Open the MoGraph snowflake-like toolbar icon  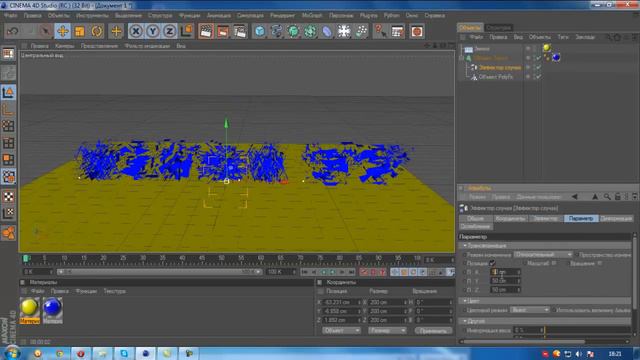pyautogui.click(x=344, y=31)
